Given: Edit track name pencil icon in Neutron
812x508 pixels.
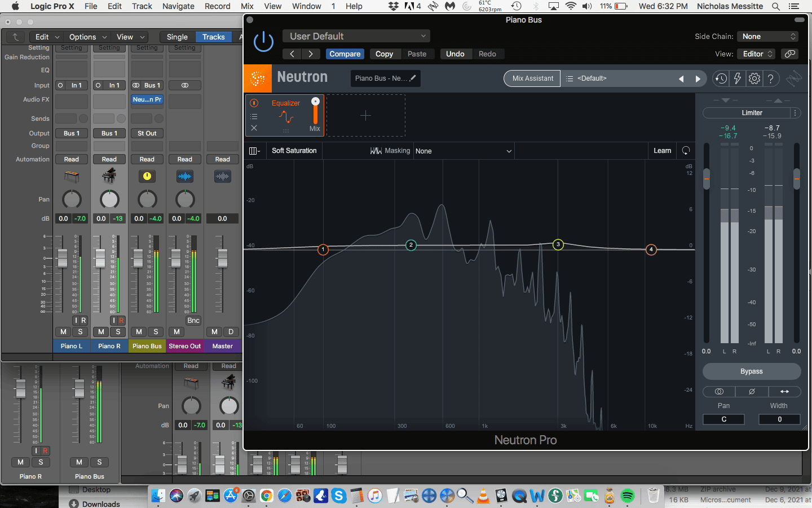Looking at the screenshot, I should tap(413, 78).
